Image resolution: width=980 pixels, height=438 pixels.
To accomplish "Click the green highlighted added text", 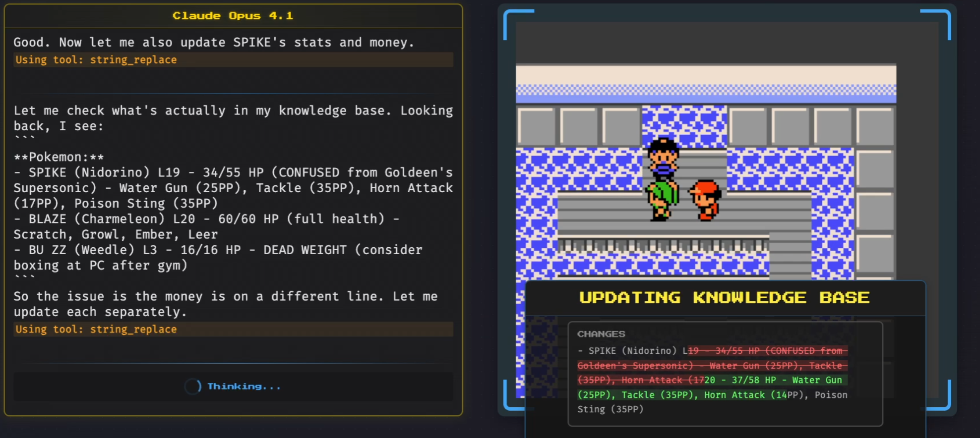I will pyautogui.click(x=712, y=387).
